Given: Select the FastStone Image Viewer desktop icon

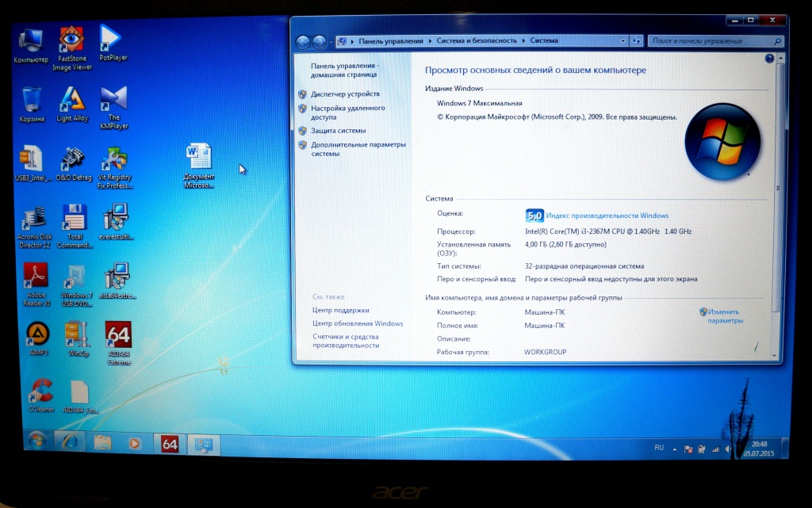Looking at the screenshot, I should pos(72,48).
